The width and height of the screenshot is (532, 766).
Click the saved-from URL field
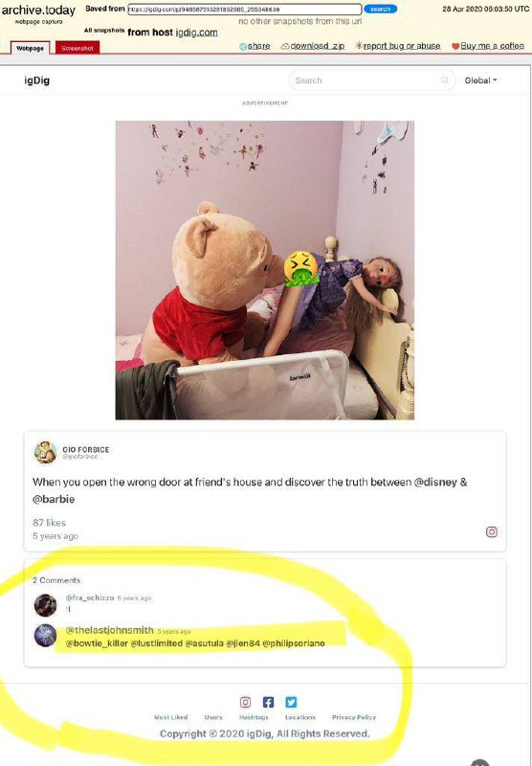(x=245, y=10)
